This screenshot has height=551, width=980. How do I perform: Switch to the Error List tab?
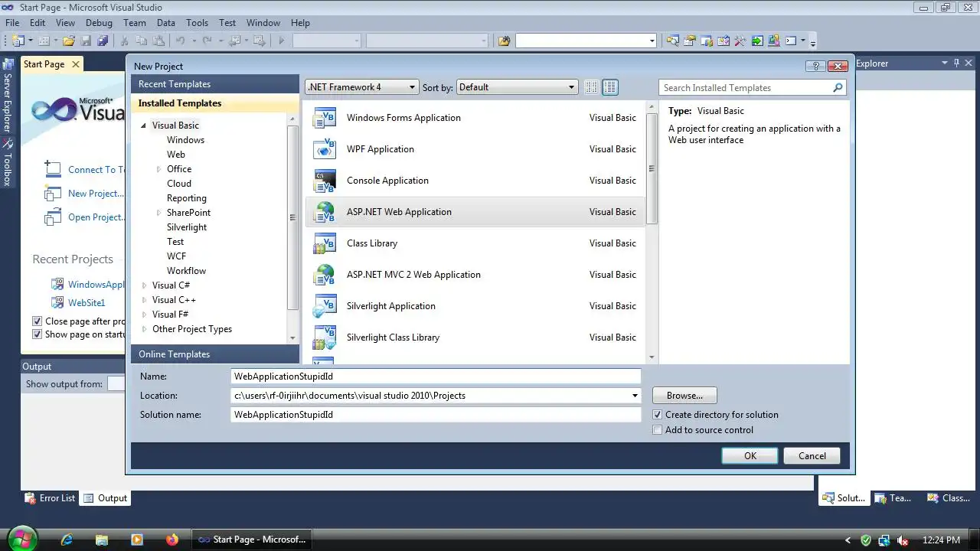(50, 498)
